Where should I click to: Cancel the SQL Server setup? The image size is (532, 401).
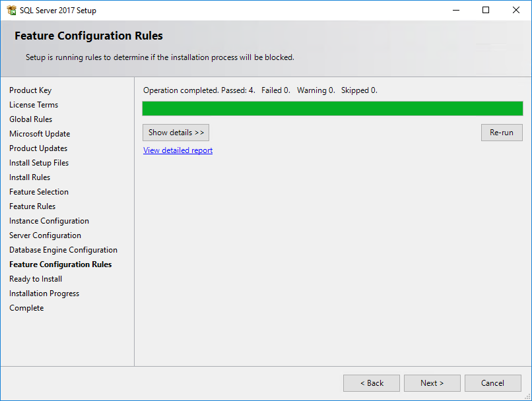[x=492, y=383]
